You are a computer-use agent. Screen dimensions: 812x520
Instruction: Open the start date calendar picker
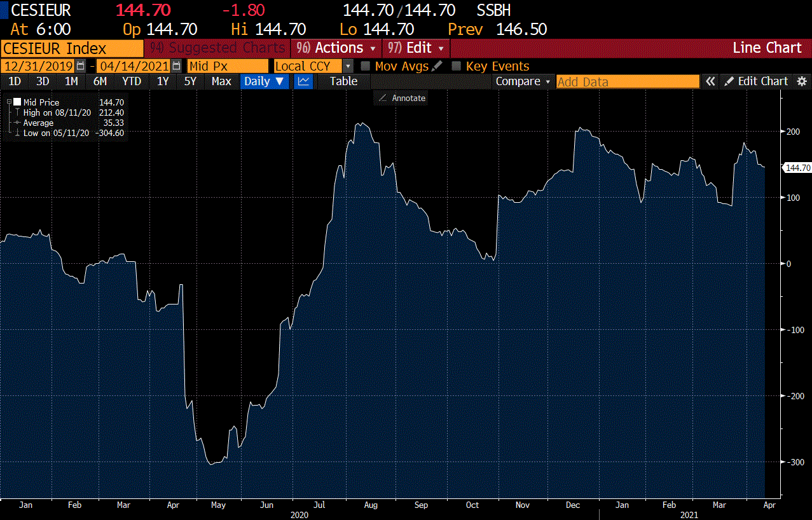coord(80,66)
